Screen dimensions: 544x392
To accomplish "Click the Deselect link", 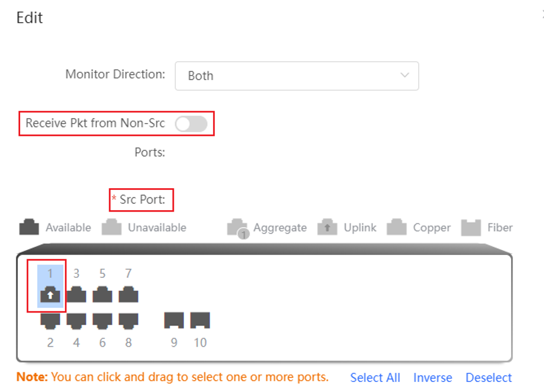I will tap(488, 377).
